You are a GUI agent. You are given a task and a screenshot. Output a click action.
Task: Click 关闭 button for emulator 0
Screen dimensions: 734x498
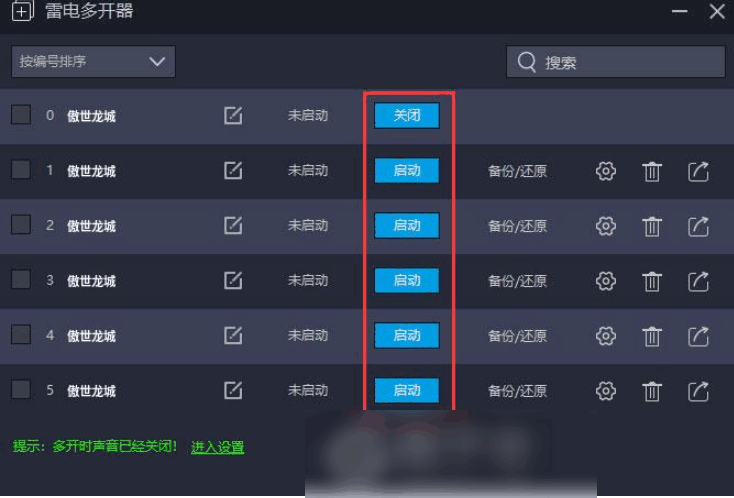point(407,115)
